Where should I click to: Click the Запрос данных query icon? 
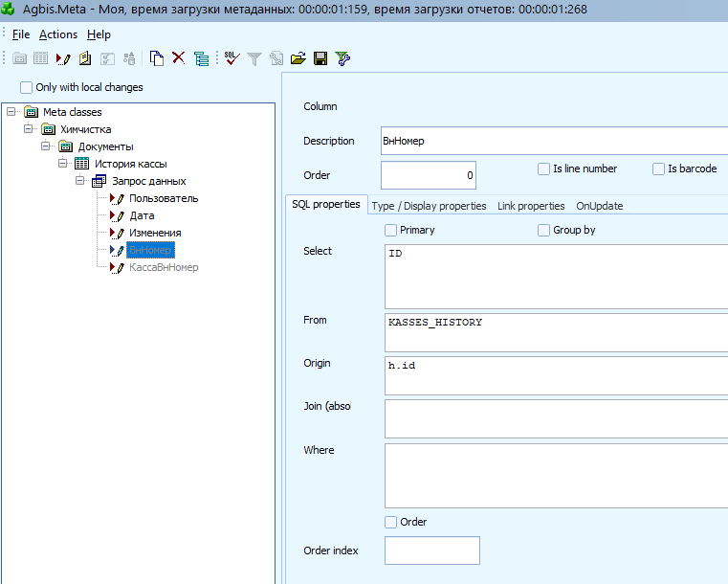(x=99, y=181)
